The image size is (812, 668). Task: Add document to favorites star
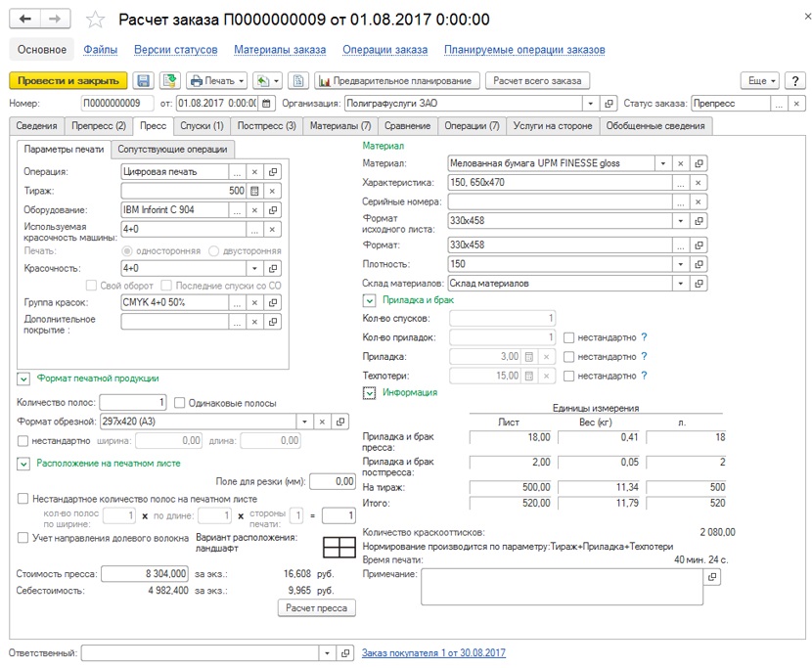pos(95,20)
